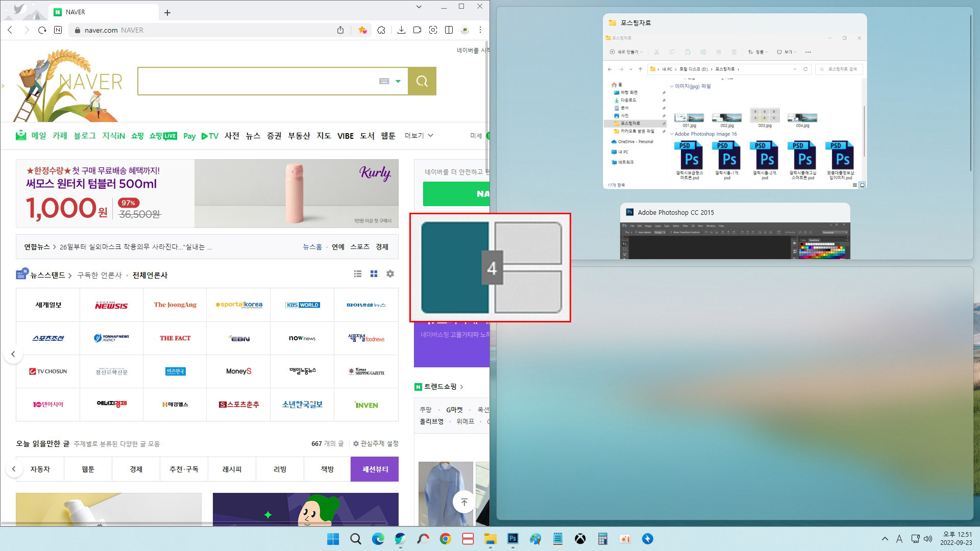Toggle the bookmark star in the address bar
The image size is (980, 551).
[363, 30]
